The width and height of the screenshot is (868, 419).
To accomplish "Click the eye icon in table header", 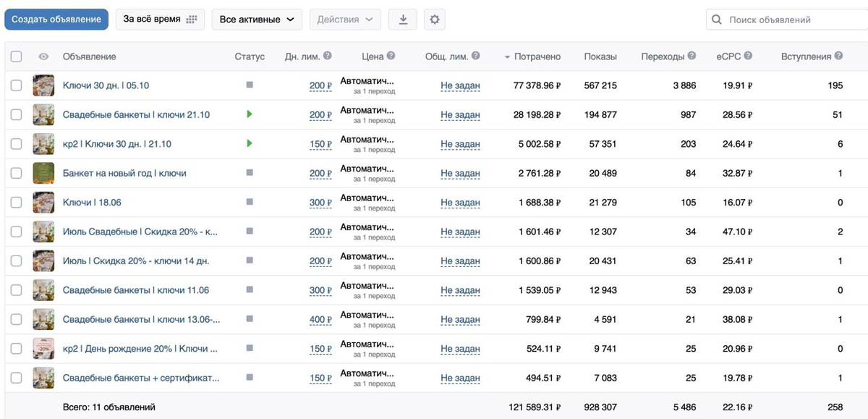I will pos(43,56).
